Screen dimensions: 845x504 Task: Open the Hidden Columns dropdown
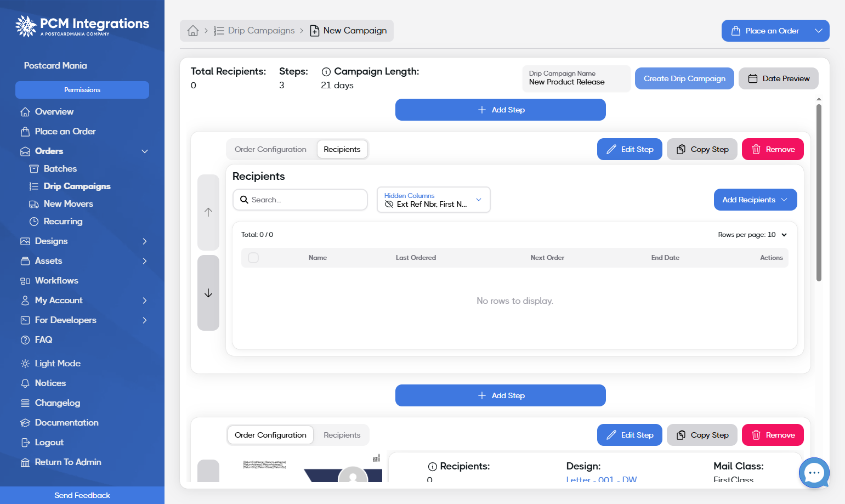pyautogui.click(x=434, y=200)
